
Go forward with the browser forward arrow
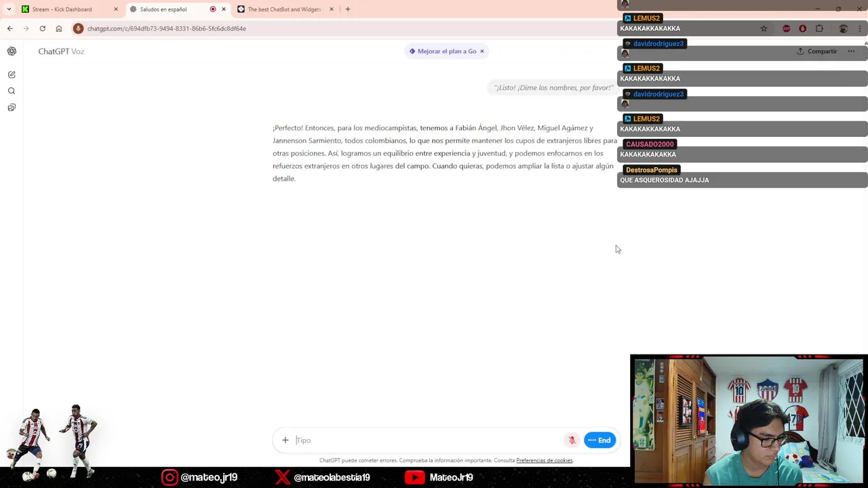tap(26, 28)
